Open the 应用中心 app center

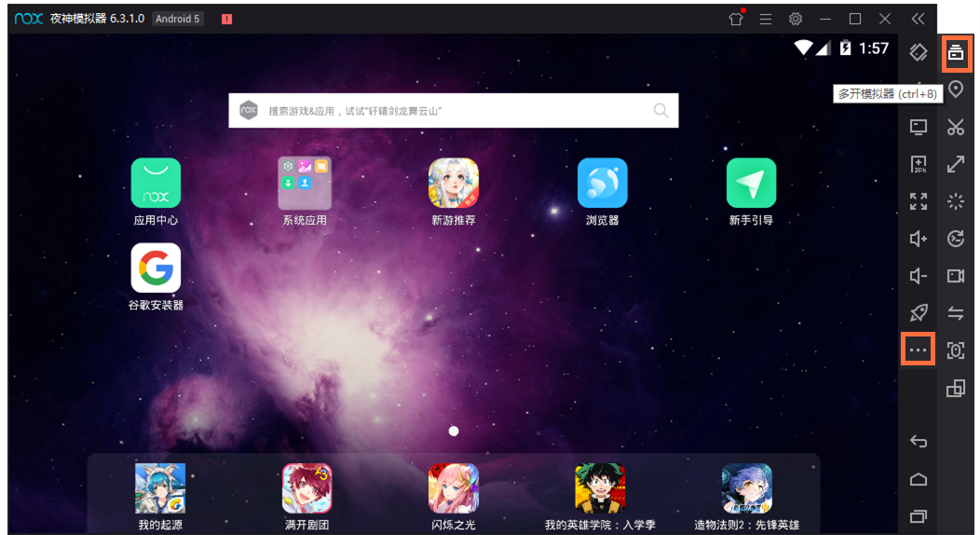(x=156, y=191)
